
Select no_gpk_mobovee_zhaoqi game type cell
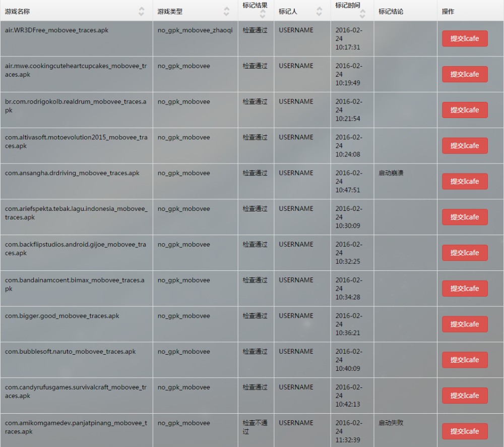coord(195,30)
